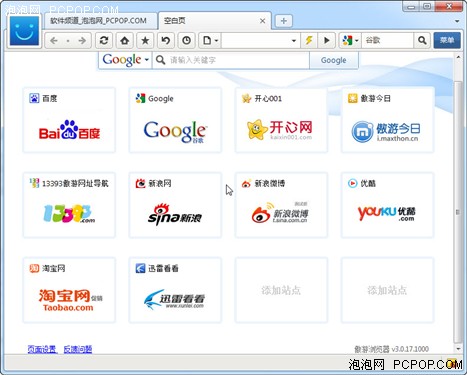Click the 请输入关键字 search box

[231, 60]
